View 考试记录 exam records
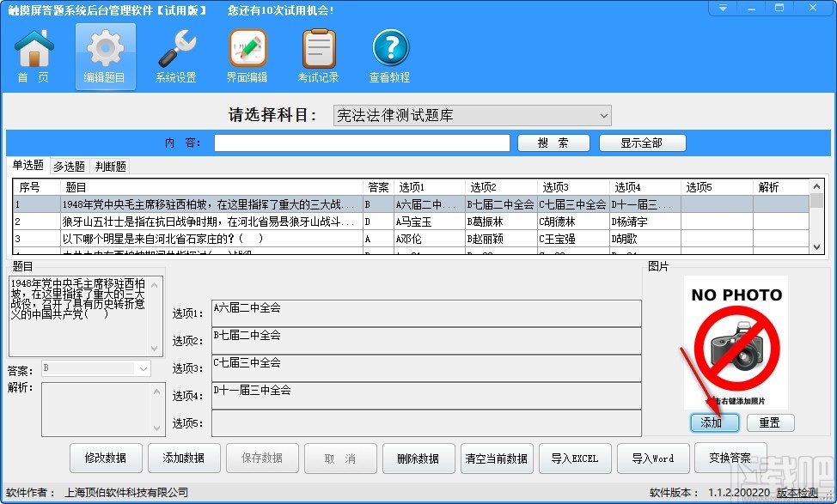Image resolution: width=837 pixels, height=504 pixels. (x=318, y=54)
